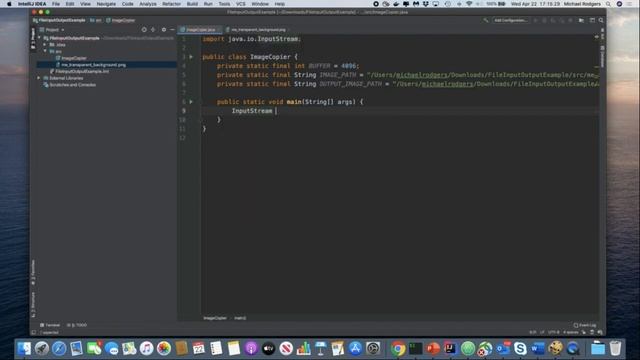Open the VCS menu
Screen dimensions: 640x360
(241, 4)
